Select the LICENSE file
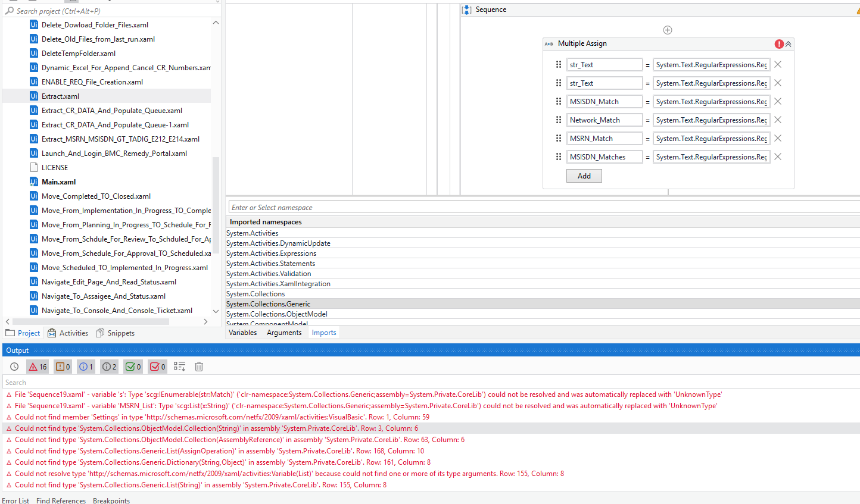Viewport: 860px width, 504px height. click(x=55, y=168)
